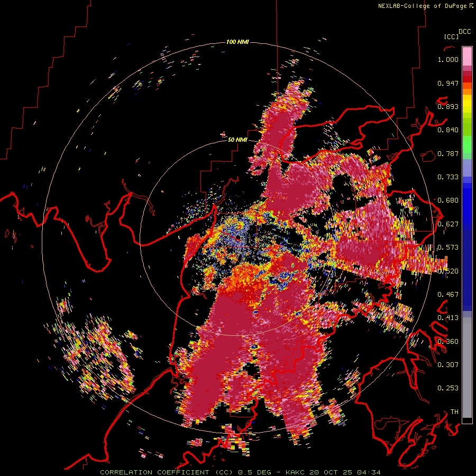
Task: Click the 0.893 color scale value
Action: coord(448,106)
